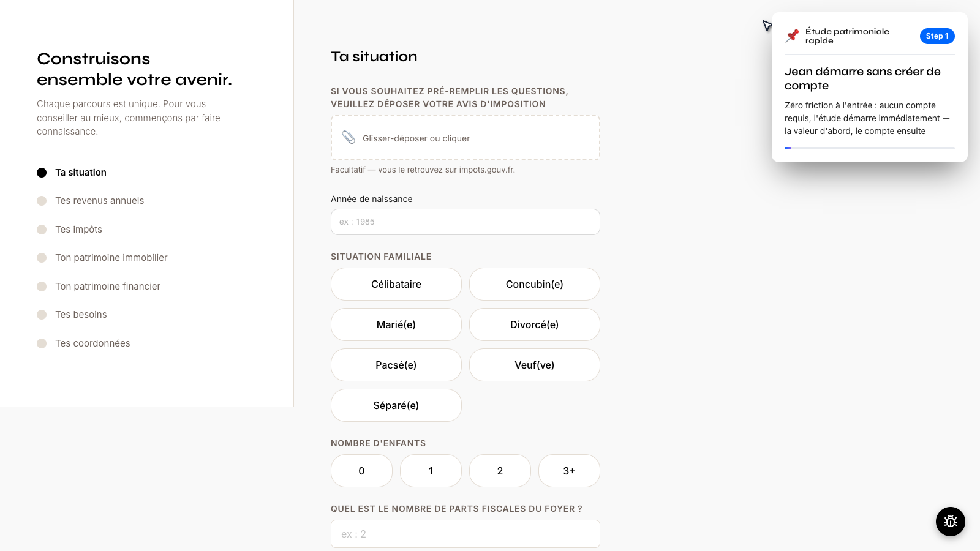980x551 pixels.
Task: Click the Tes coordonnées step dot
Action: coord(42,343)
